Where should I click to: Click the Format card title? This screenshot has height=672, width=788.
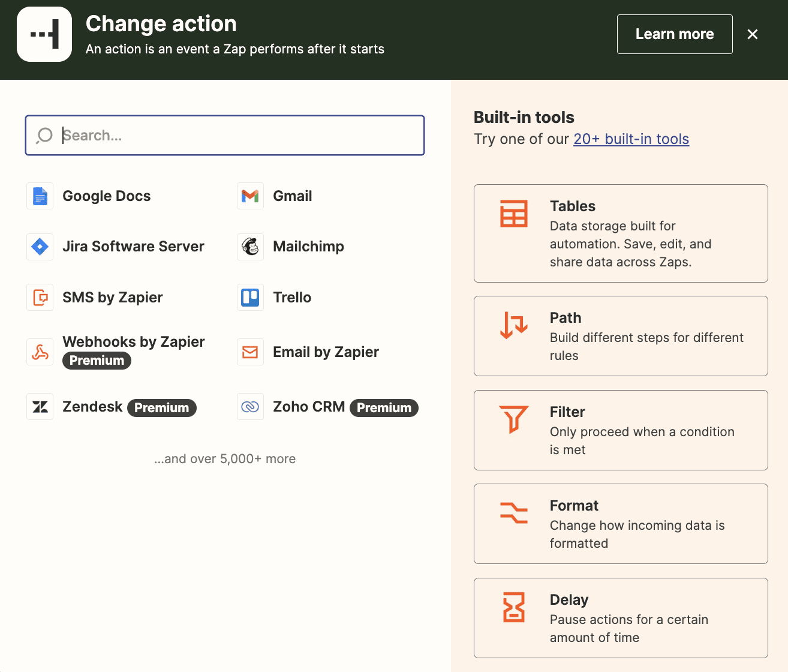tap(574, 506)
